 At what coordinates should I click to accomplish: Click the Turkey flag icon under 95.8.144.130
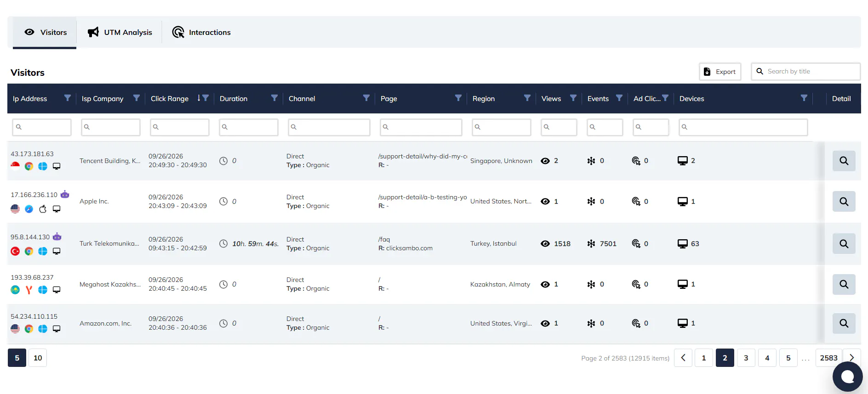click(15, 251)
